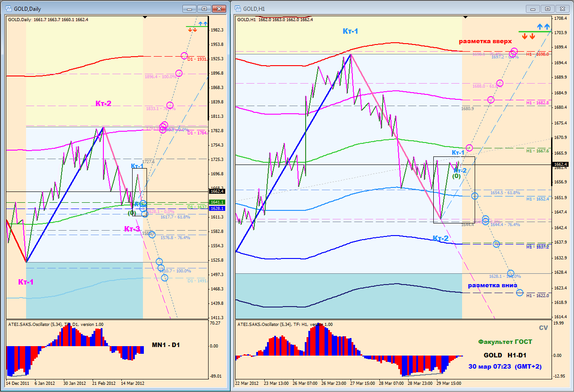Click the 1982.3 value on Daily price axis

pyautogui.click(x=217, y=30)
